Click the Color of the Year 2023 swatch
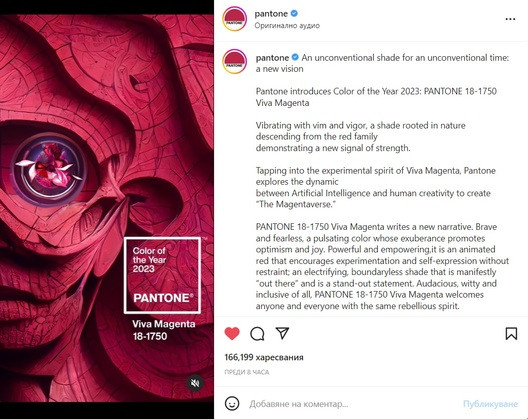 (163, 275)
